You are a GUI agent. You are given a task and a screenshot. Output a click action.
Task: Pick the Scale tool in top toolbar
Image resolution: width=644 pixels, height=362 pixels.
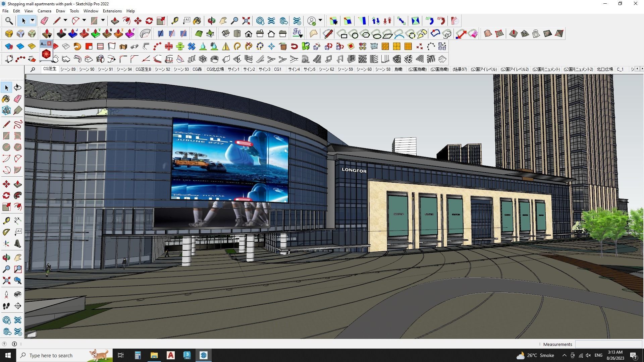click(x=161, y=21)
